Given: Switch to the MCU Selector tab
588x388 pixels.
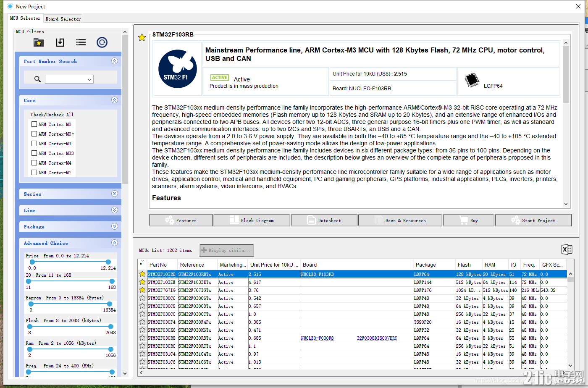Looking at the screenshot, I should [25, 18].
